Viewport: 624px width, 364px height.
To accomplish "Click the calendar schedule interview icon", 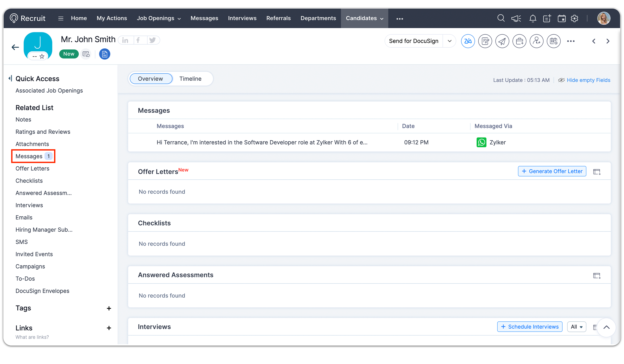I will [x=554, y=41].
